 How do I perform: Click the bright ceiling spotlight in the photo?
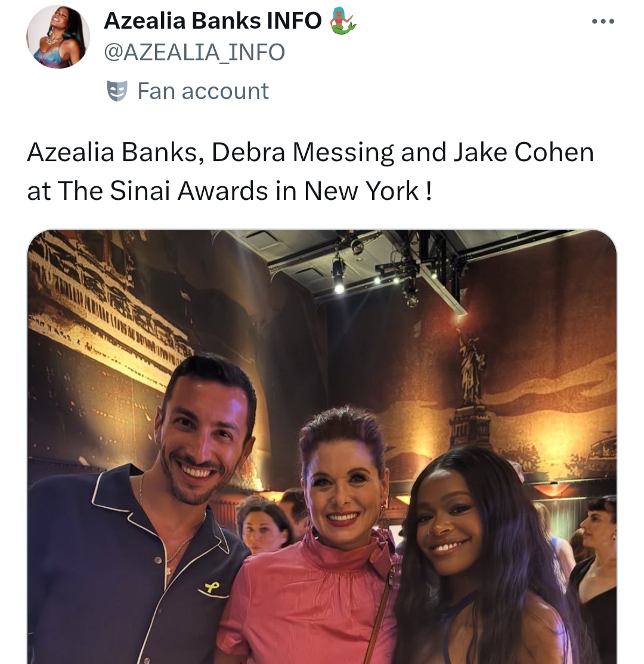(x=339, y=288)
